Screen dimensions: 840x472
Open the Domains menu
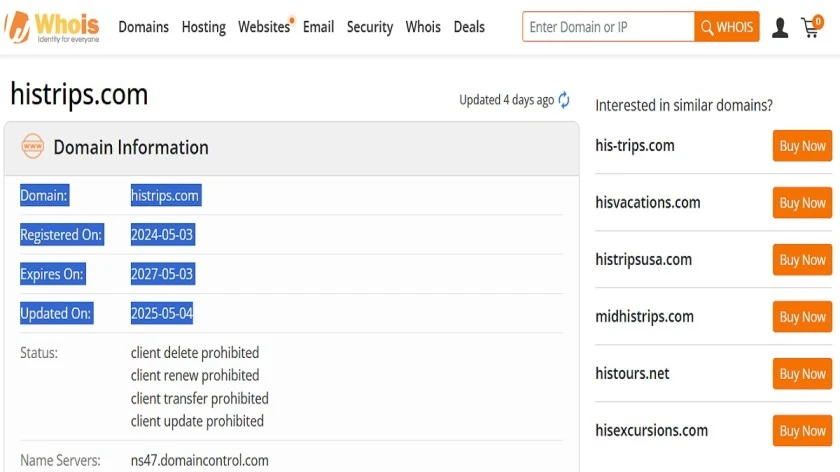pos(144,27)
